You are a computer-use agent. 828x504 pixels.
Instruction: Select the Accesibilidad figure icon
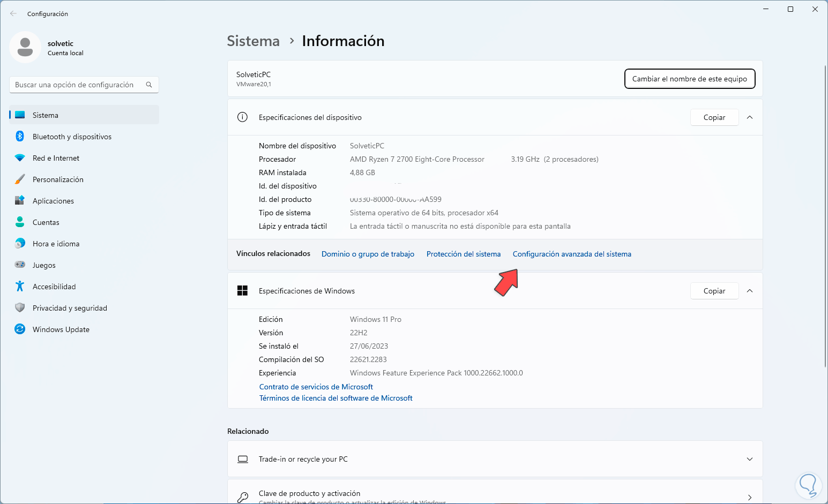pyautogui.click(x=20, y=287)
